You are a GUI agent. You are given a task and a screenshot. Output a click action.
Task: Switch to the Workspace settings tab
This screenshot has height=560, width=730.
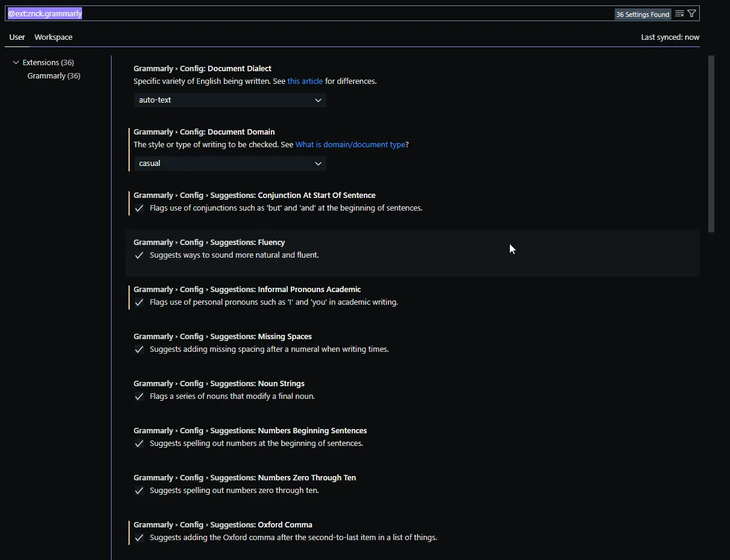tap(53, 37)
